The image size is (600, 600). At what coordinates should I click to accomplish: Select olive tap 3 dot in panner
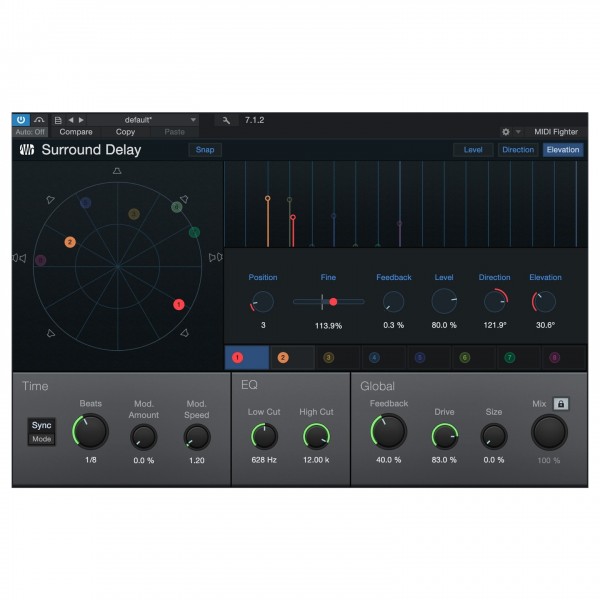pos(134,214)
